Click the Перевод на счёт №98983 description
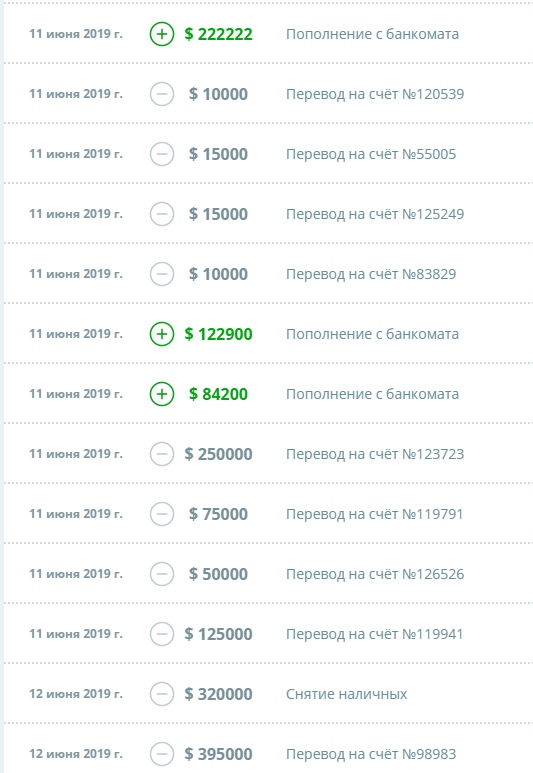This screenshot has width=533, height=773. [371, 754]
